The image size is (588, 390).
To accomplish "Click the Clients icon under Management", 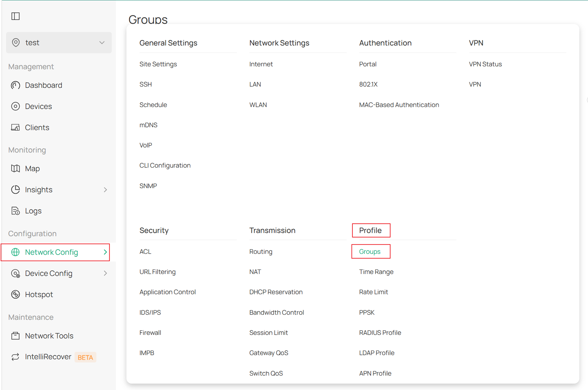I will 16,127.
